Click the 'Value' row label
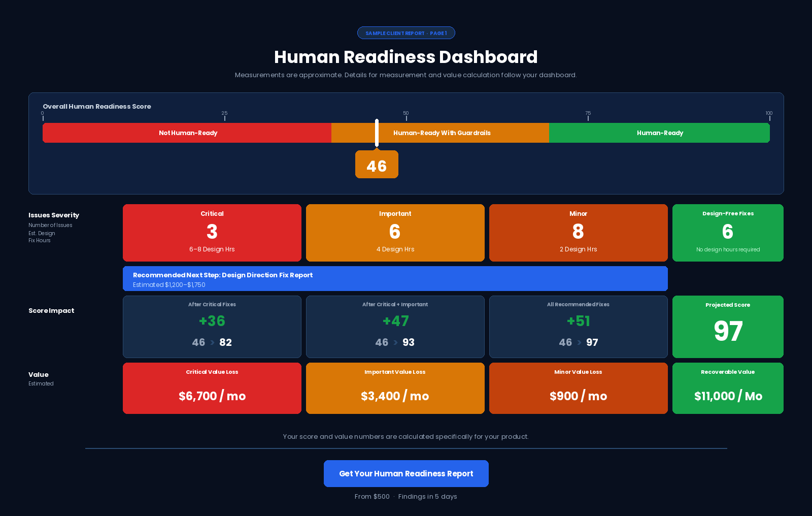Viewport: 812px width, 516px height. tap(39, 374)
